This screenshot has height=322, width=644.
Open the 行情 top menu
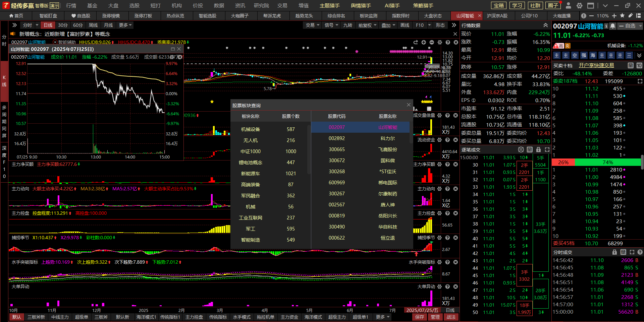coord(71,5)
